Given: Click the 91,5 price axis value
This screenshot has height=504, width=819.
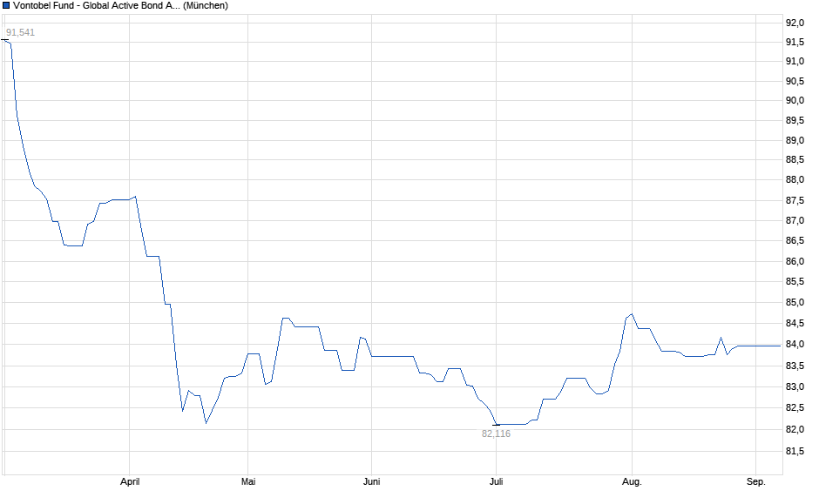Looking at the screenshot, I should 795,43.
